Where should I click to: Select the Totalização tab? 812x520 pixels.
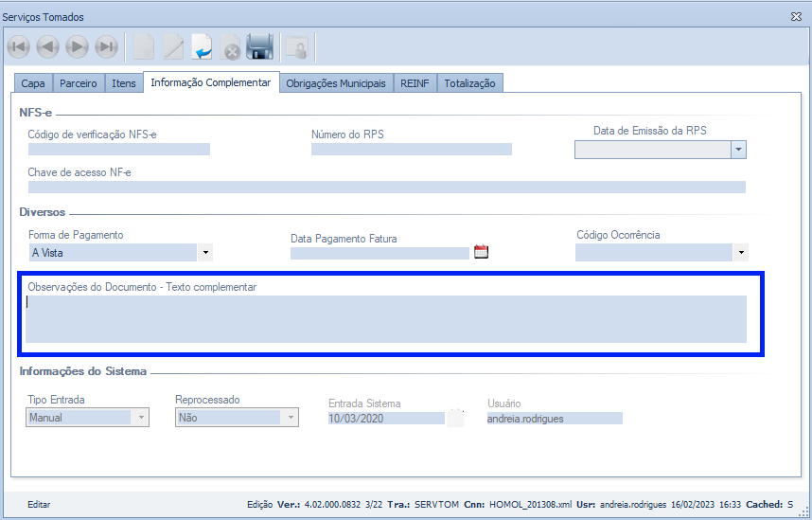click(469, 83)
